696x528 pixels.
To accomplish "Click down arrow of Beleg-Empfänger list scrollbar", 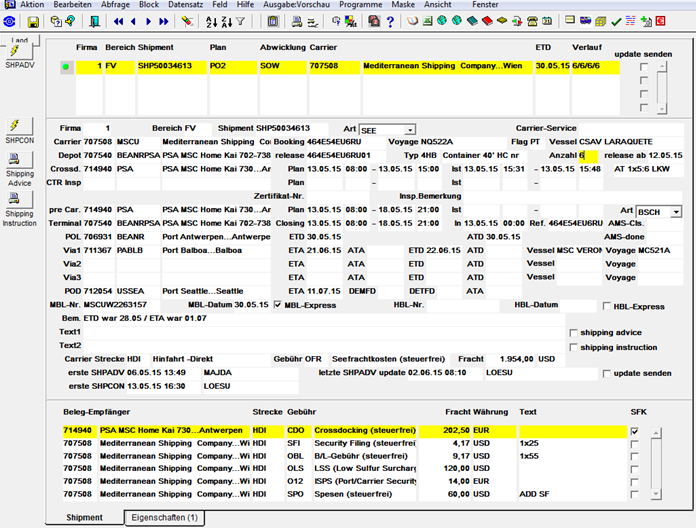I will point(656,493).
